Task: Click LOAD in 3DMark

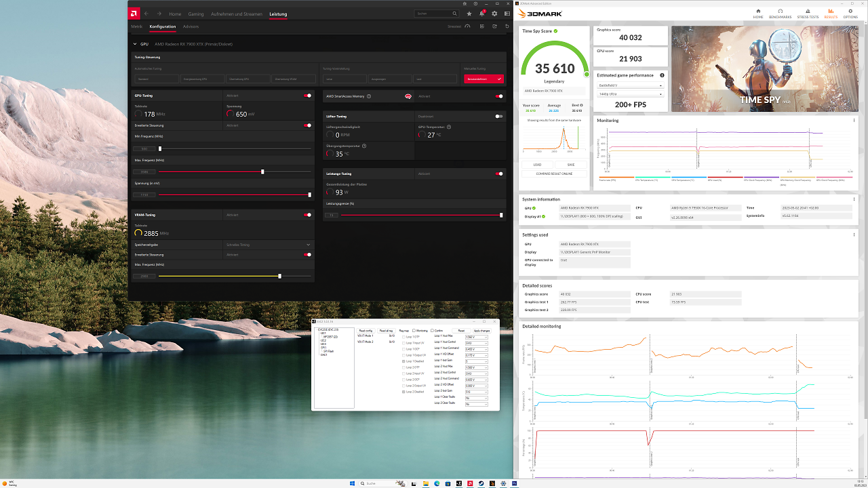Action: click(x=537, y=164)
